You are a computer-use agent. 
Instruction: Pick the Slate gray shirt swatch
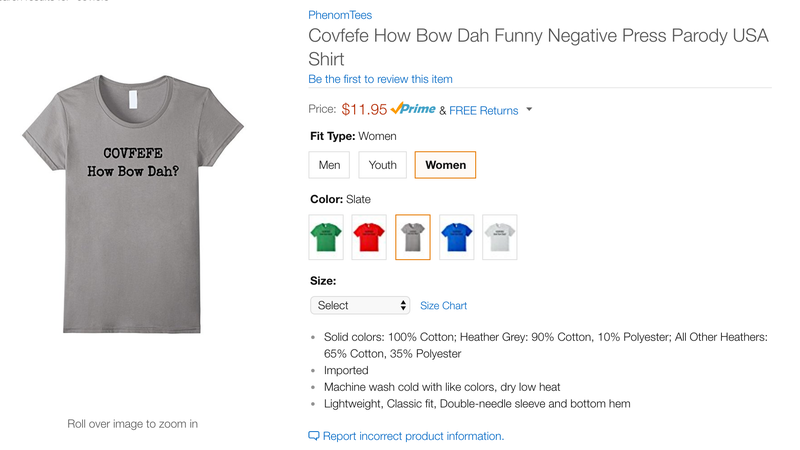click(413, 237)
